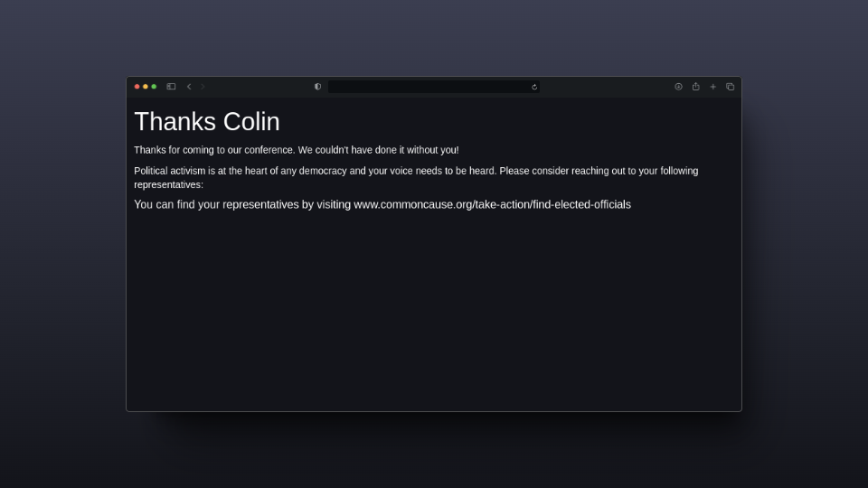Add a new tab with plus icon
This screenshot has height=488, width=868.
pos(713,87)
